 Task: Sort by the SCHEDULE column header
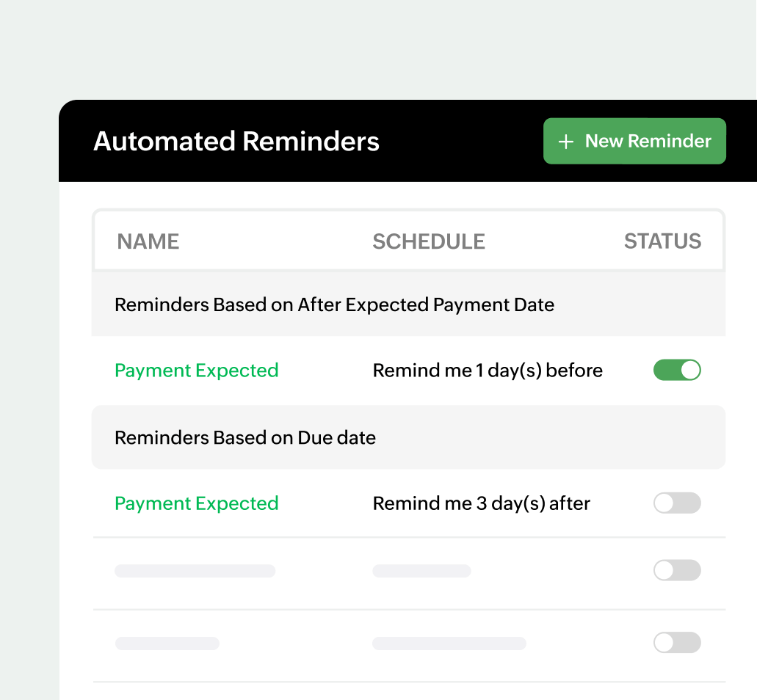coord(429,241)
